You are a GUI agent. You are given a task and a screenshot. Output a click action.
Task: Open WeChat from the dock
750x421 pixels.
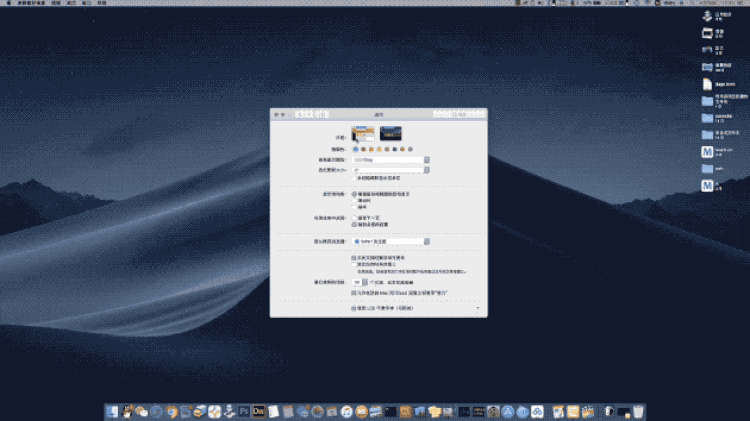click(142, 411)
